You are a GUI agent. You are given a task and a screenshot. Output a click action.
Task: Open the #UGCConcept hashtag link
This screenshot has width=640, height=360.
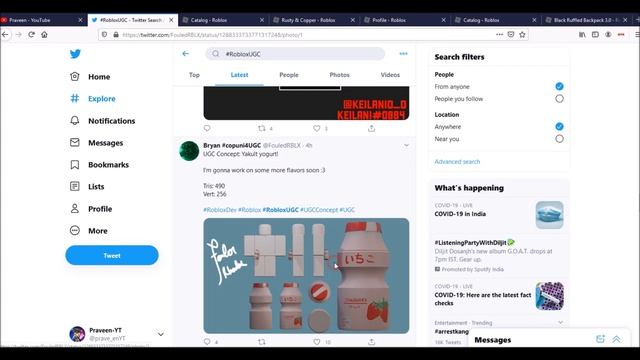[319, 210]
